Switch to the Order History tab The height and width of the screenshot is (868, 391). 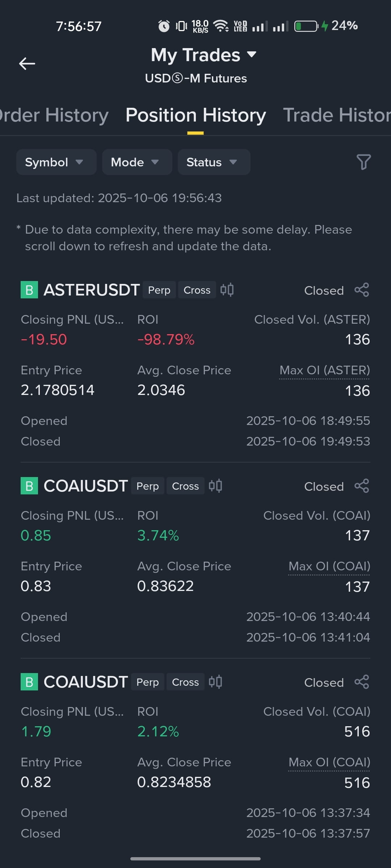pos(54,115)
